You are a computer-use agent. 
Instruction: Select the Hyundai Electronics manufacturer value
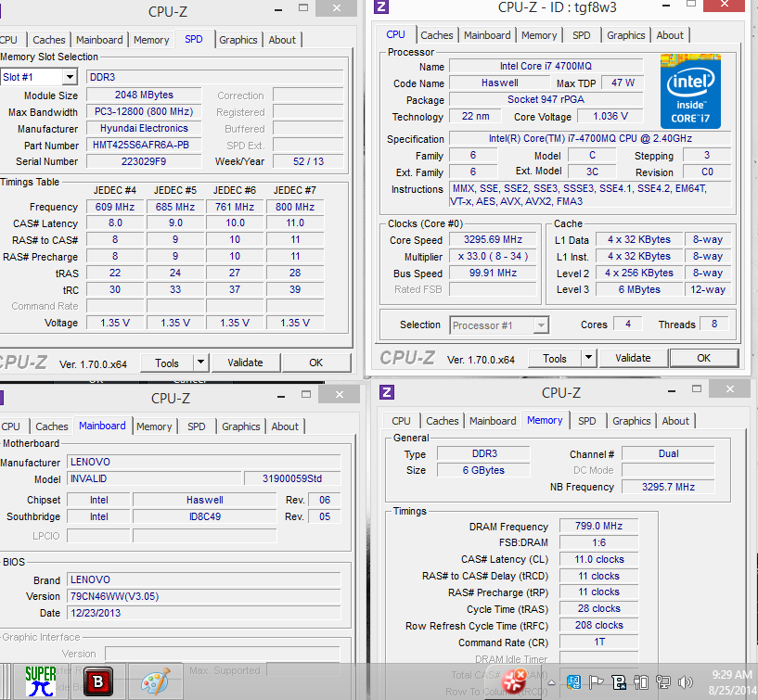pos(144,128)
